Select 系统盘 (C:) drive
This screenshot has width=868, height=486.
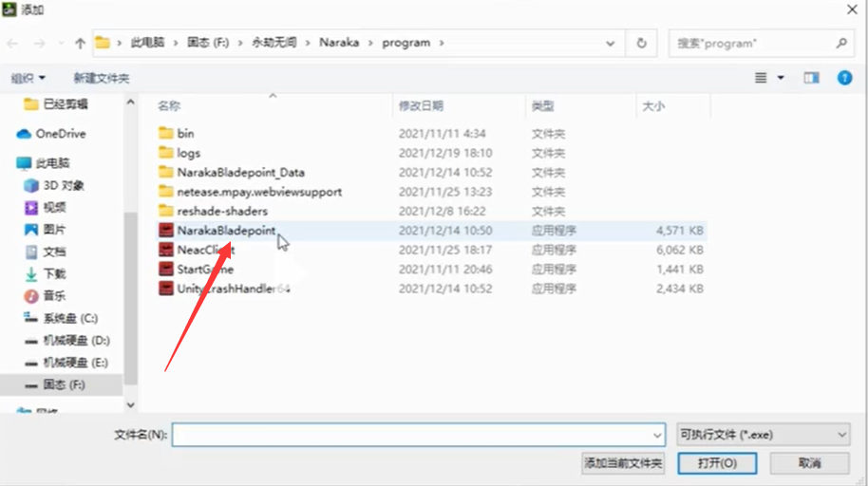(x=61, y=318)
